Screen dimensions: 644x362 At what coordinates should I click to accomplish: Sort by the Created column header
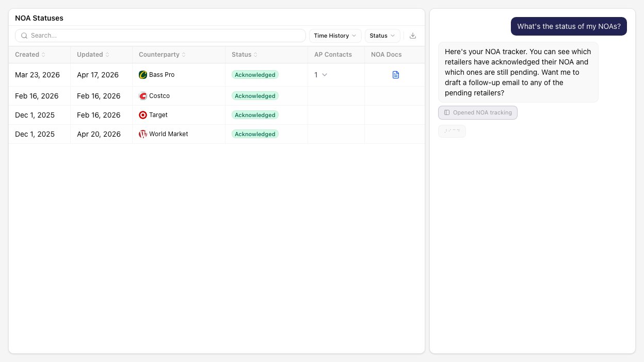pyautogui.click(x=30, y=55)
